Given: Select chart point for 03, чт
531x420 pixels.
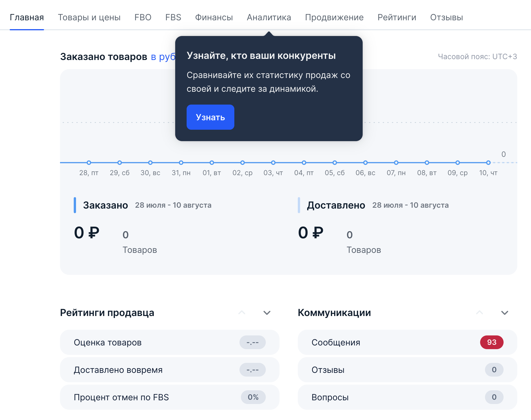Looking at the screenshot, I should coord(273,163).
